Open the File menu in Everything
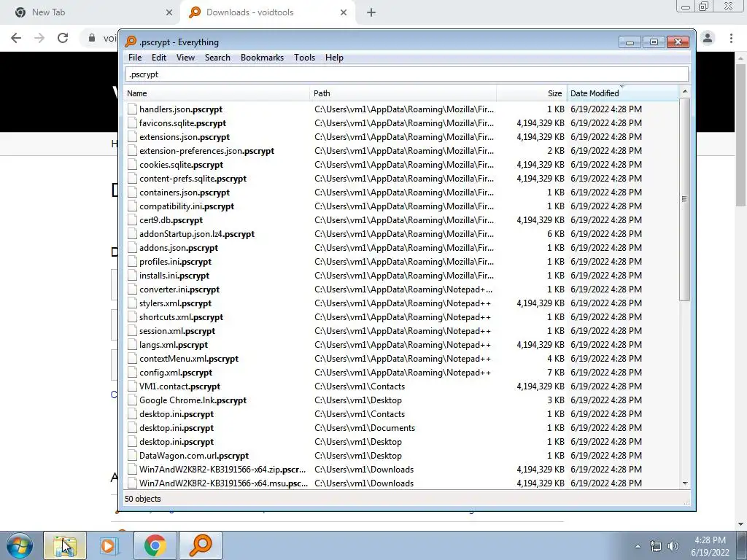 coord(135,58)
